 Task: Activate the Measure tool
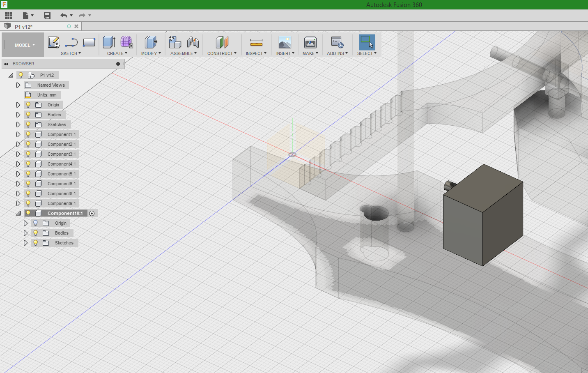(x=256, y=42)
